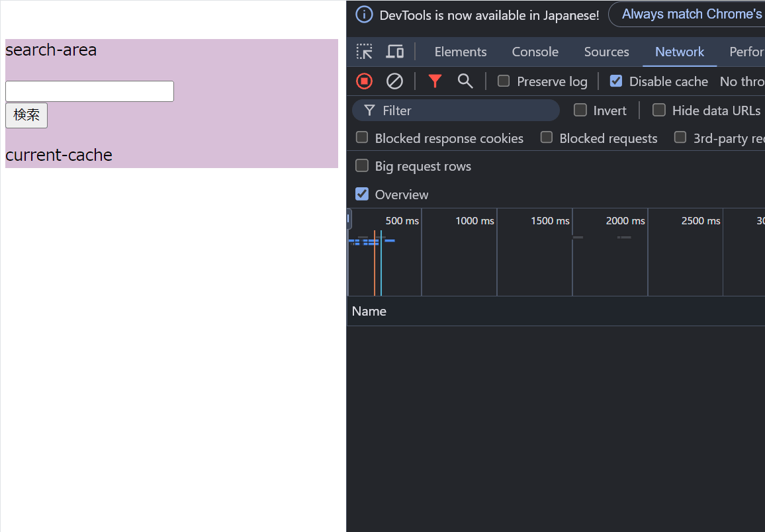Enable Hide data URLs
This screenshot has width=765, height=532.
[659, 111]
